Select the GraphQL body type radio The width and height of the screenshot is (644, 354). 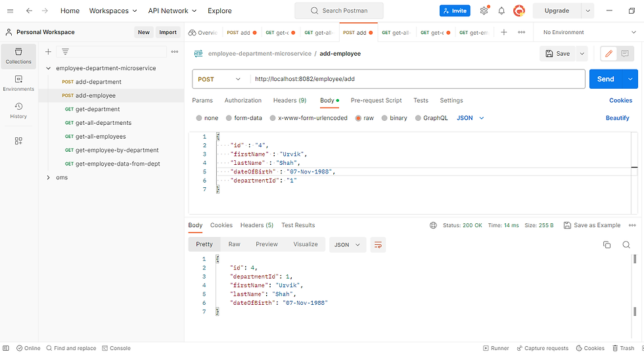point(418,118)
